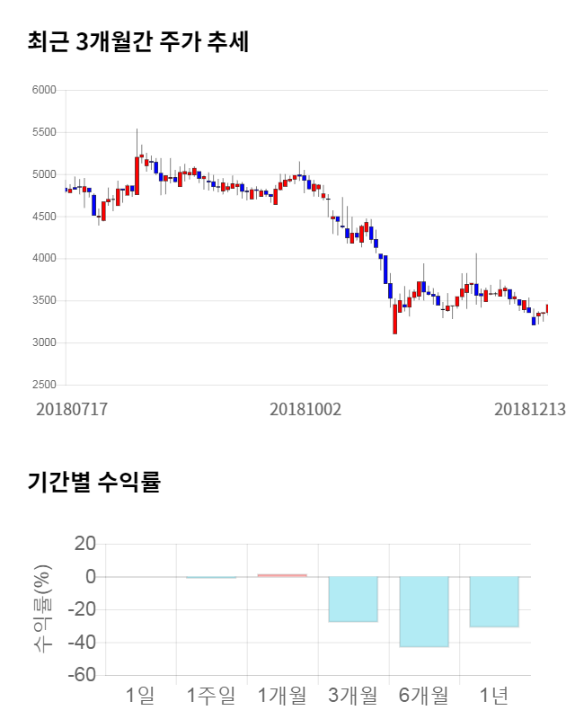This screenshot has width=575, height=728.
Task: Click the '1주일' period label
Action: [x=210, y=694]
